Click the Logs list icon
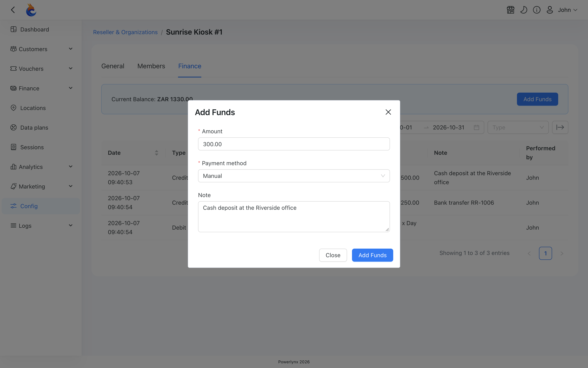This screenshot has height=368, width=588. pyautogui.click(x=13, y=225)
